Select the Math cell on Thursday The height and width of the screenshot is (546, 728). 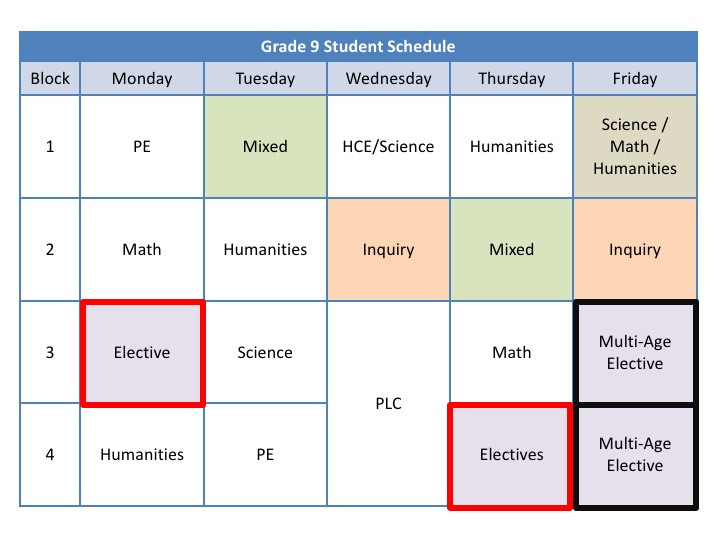coord(511,353)
